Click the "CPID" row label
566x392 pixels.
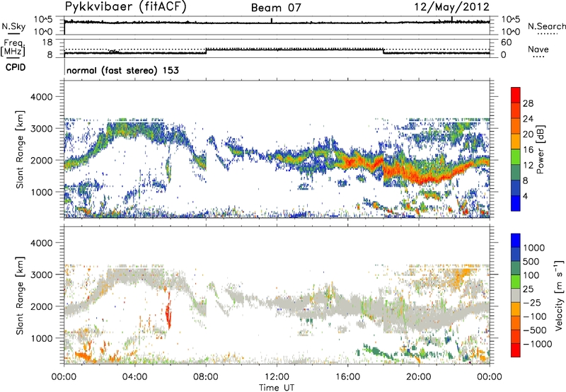coord(16,67)
